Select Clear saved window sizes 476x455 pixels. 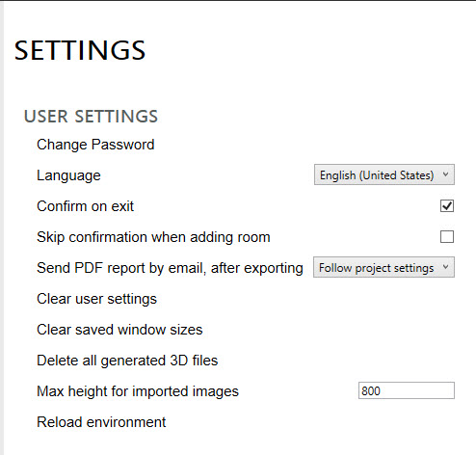(x=119, y=330)
